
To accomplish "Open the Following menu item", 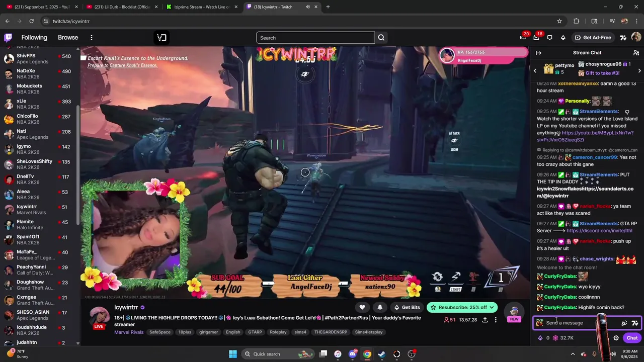I will (34, 38).
